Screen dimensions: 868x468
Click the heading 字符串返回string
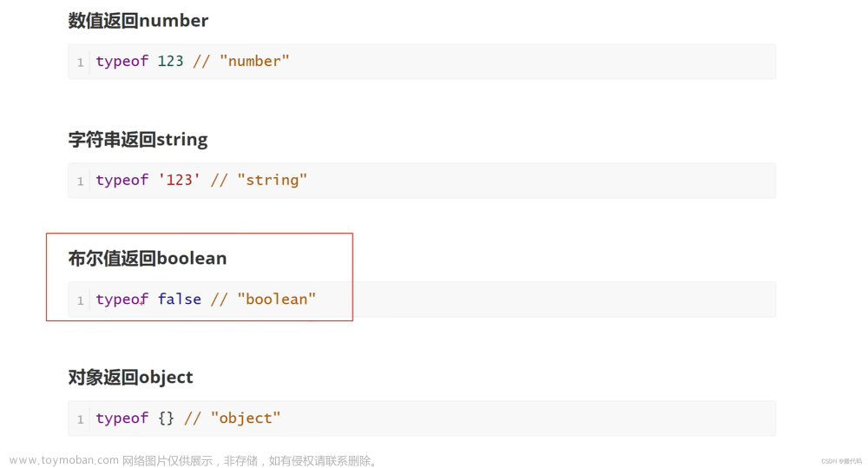138,140
